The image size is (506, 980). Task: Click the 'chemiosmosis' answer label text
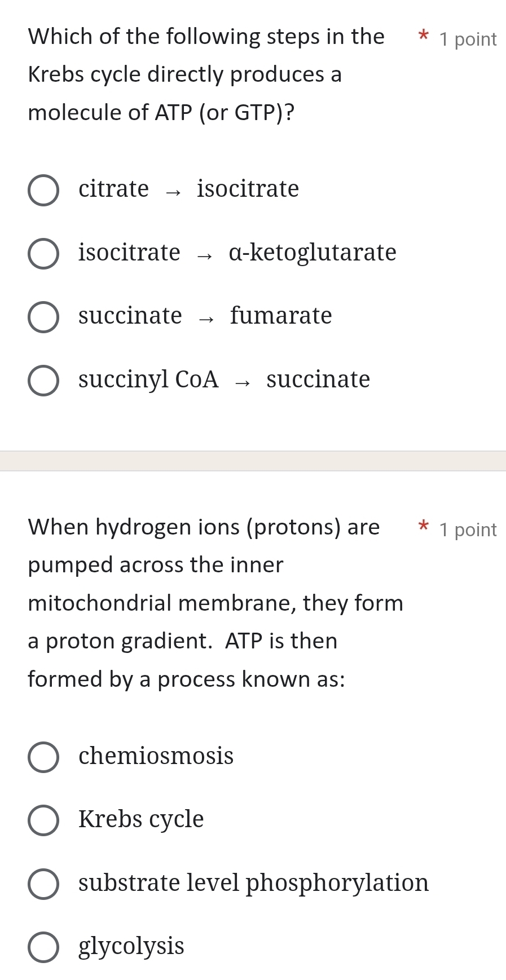point(156,756)
